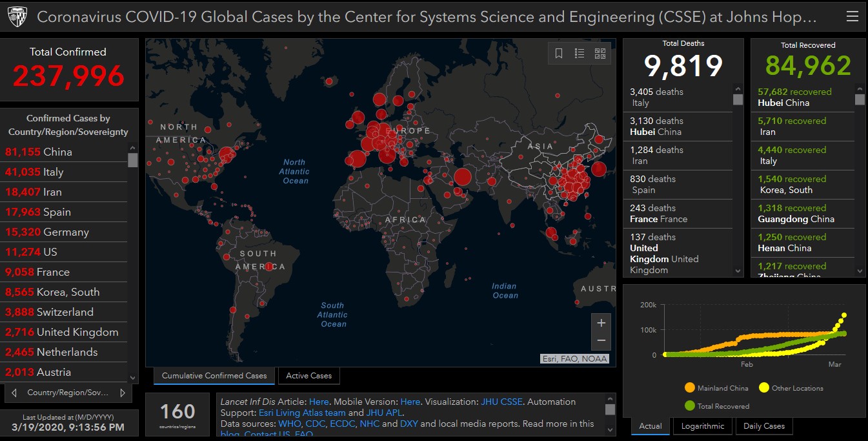Image resolution: width=868 pixels, height=441 pixels.
Task: Click the info text panel scrollbar thumb
Action: pos(610,409)
